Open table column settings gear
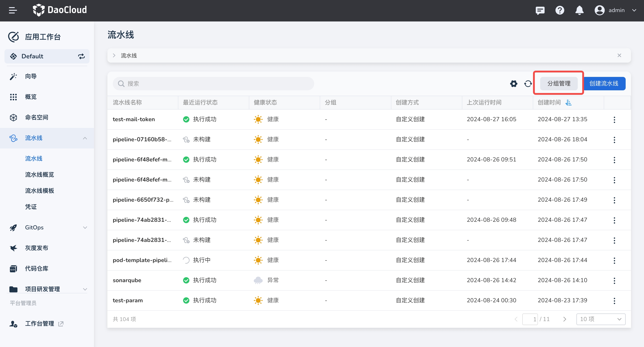 (x=514, y=83)
